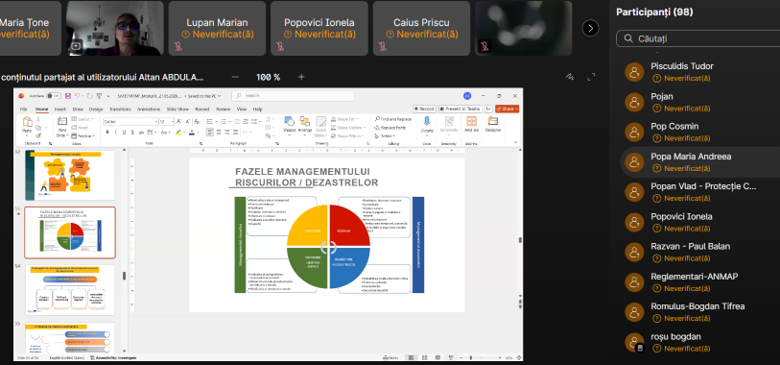Toggle Bold formatting

pos(107,132)
